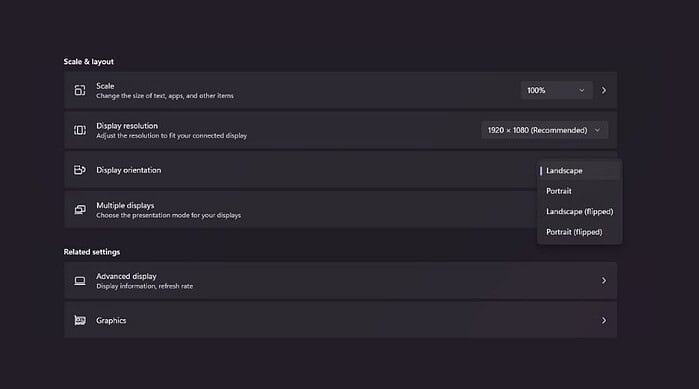Click the Advanced display chevron arrow

(604, 281)
